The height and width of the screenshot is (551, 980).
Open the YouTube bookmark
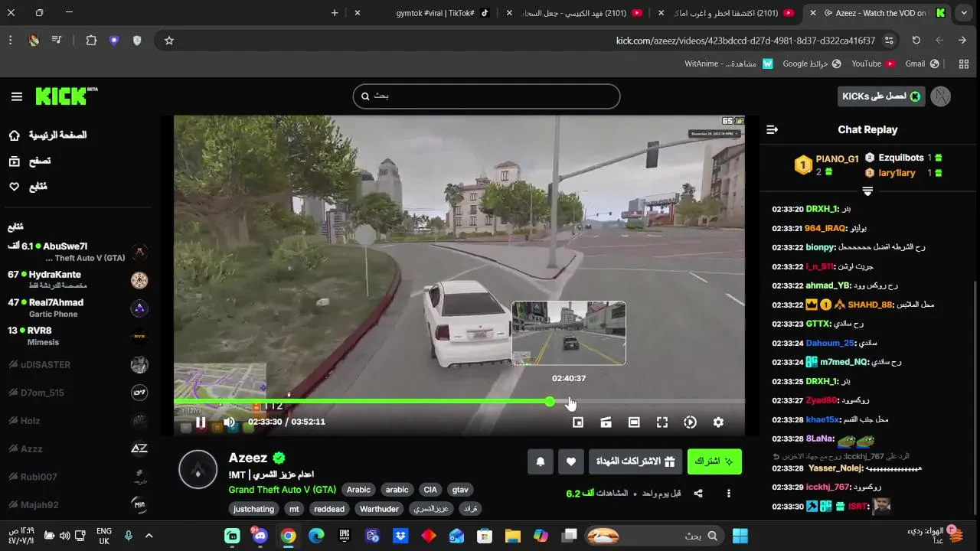click(x=874, y=64)
